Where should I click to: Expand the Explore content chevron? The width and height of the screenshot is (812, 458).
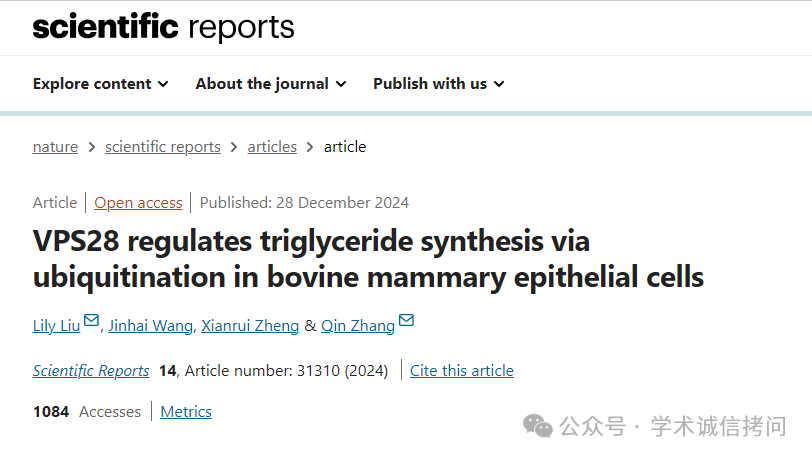[163, 84]
